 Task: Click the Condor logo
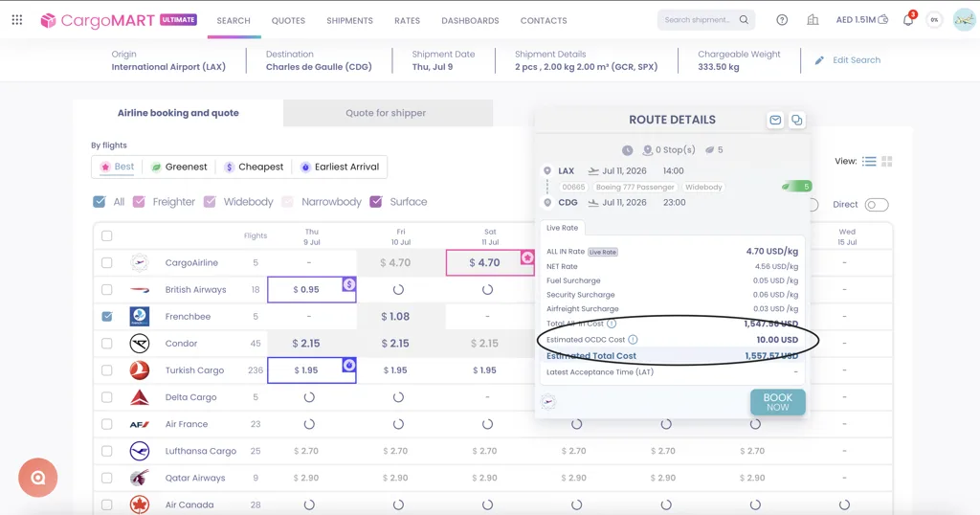pos(140,343)
